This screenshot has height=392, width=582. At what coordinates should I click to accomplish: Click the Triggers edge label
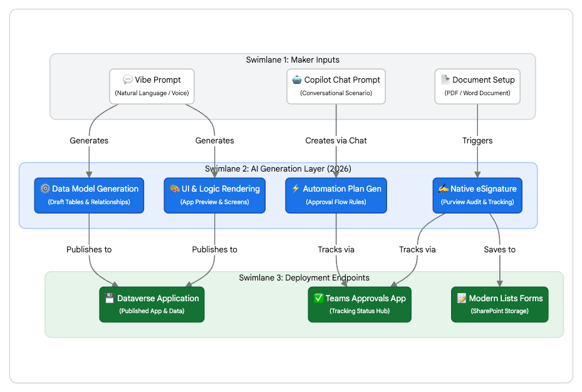pyautogui.click(x=477, y=141)
